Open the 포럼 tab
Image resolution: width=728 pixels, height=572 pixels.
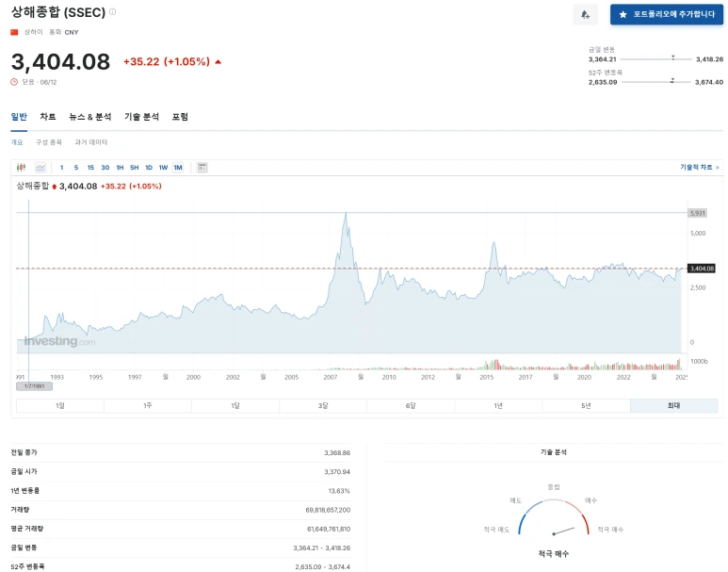(180, 117)
